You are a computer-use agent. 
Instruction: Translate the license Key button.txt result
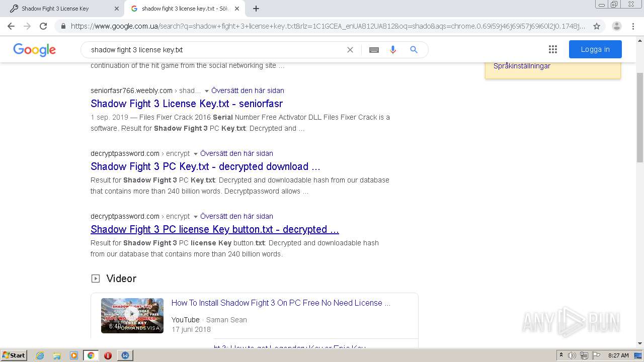pos(236,216)
